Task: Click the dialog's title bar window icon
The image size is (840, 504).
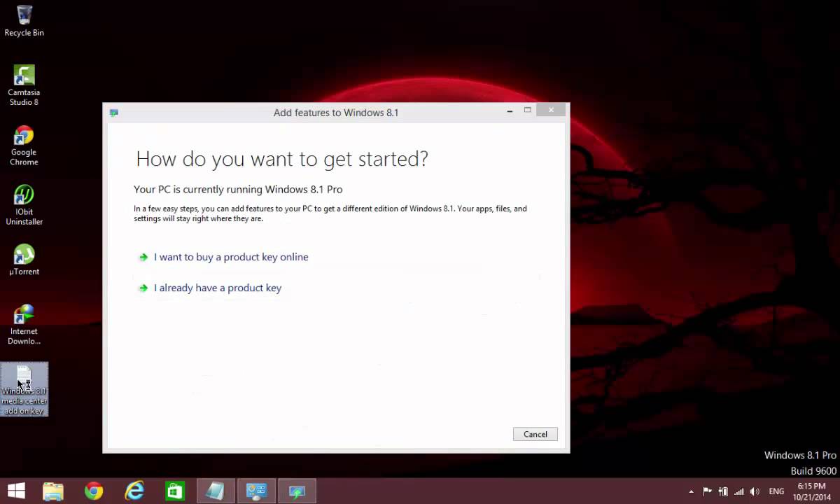Action: click(x=114, y=113)
